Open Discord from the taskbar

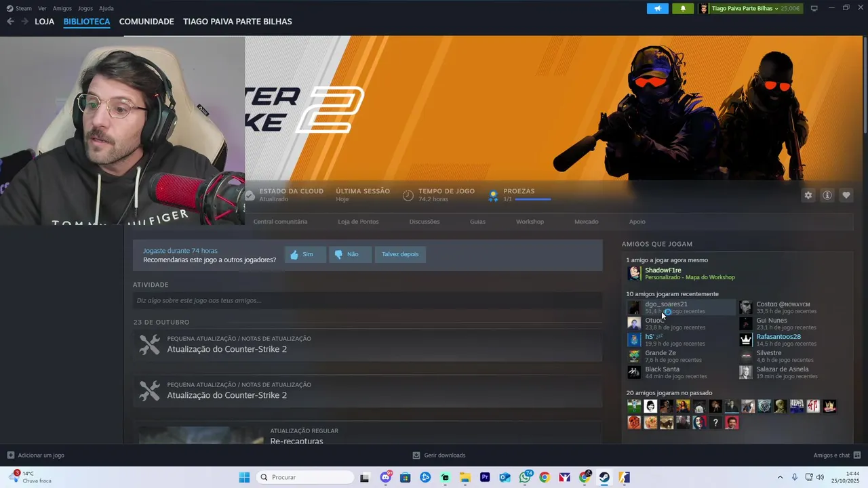pyautogui.click(x=386, y=477)
